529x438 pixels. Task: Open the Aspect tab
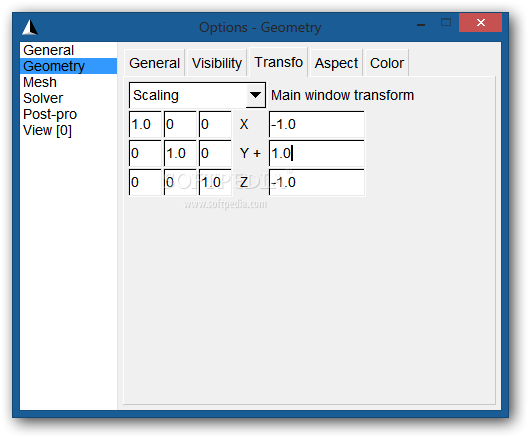click(336, 63)
